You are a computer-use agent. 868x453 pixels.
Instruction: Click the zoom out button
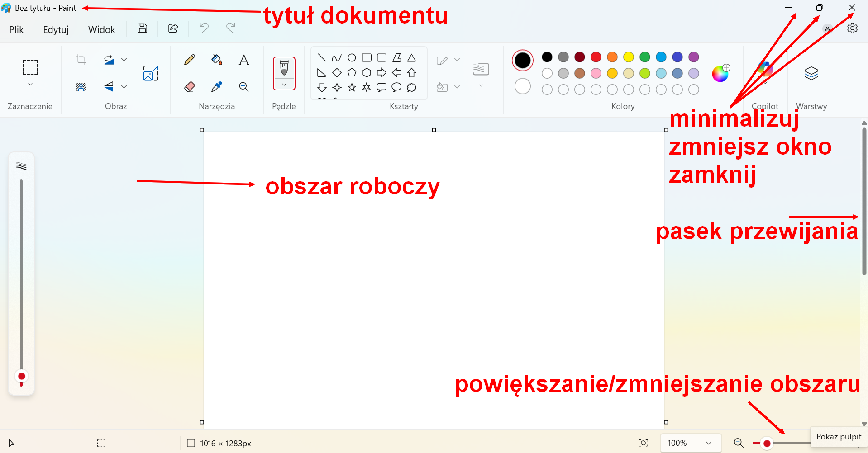739,443
